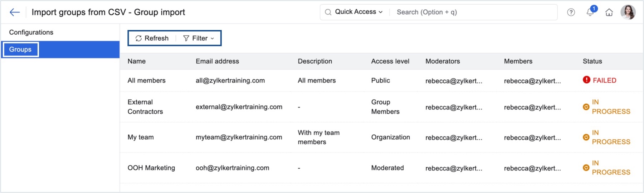Image resolution: width=644 pixels, height=193 pixels.
Task: Select the Groups sidebar item
Action: [20, 49]
